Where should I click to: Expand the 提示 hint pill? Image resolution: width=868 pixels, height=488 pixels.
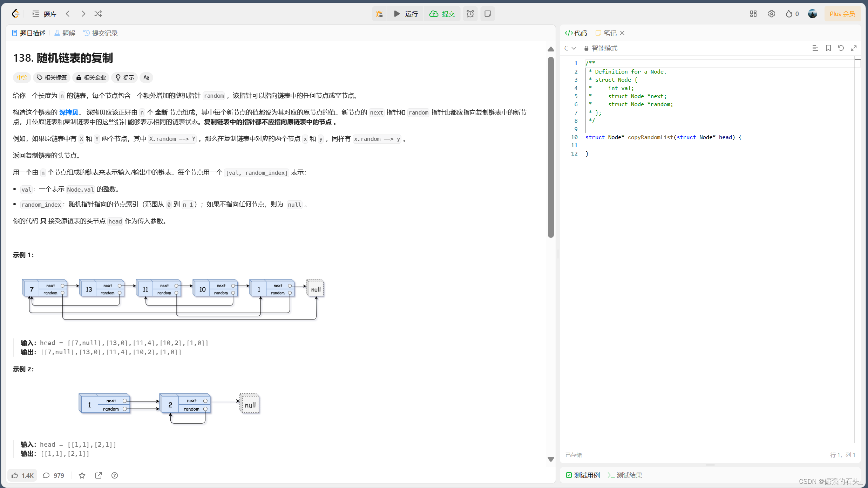coord(125,77)
